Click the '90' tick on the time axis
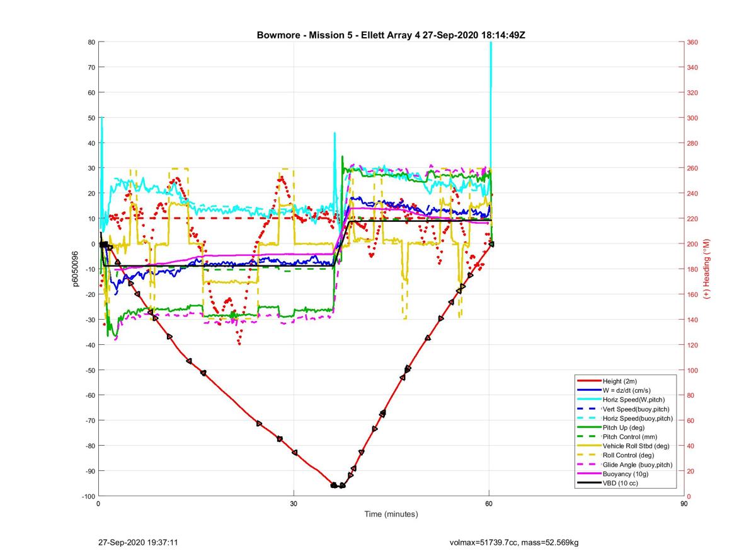756x558 pixels. click(684, 504)
